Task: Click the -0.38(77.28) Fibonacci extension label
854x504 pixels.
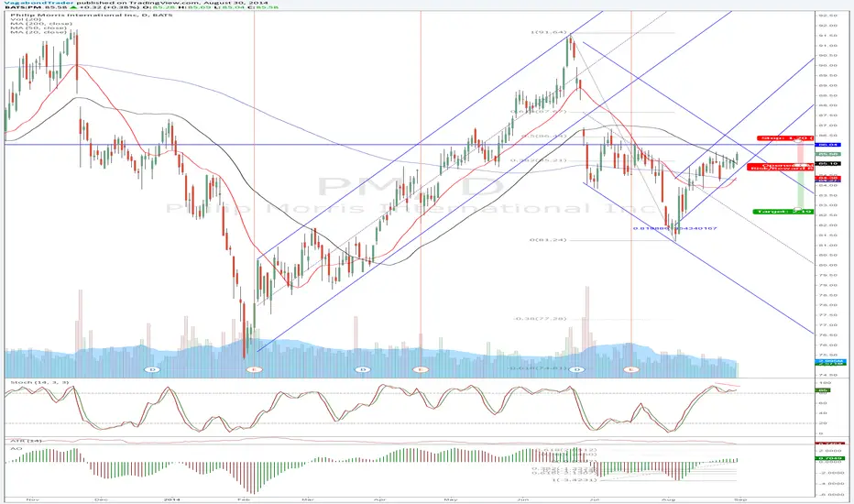Action: pos(539,318)
